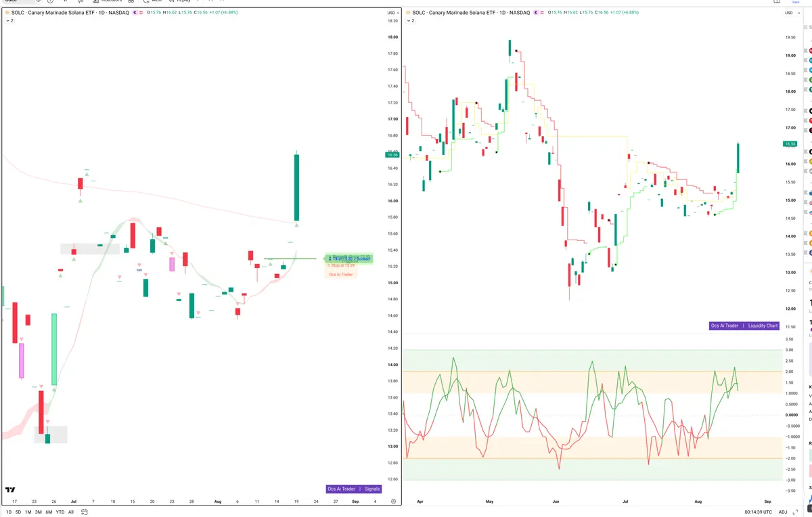Select the 1D time range
The image size is (812, 517).
click(9, 512)
